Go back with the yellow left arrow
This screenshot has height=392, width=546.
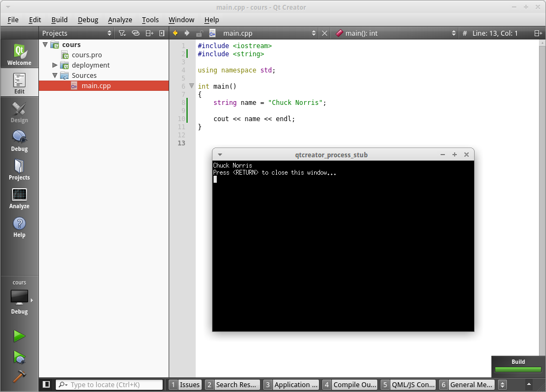click(175, 33)
